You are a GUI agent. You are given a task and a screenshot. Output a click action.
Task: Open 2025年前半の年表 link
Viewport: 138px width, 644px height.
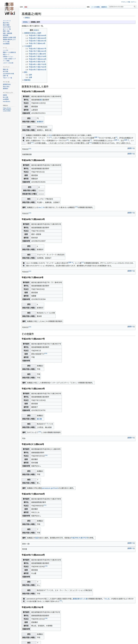point(8,74)
